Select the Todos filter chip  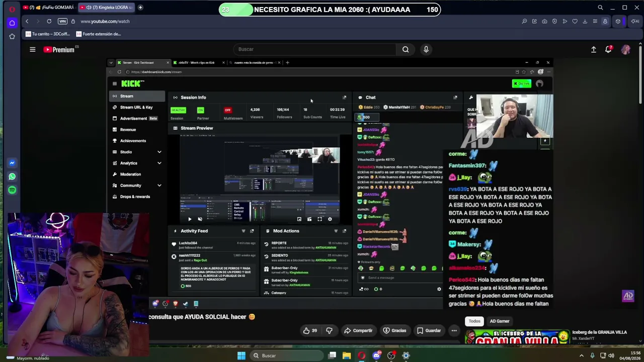coord(474,321)
